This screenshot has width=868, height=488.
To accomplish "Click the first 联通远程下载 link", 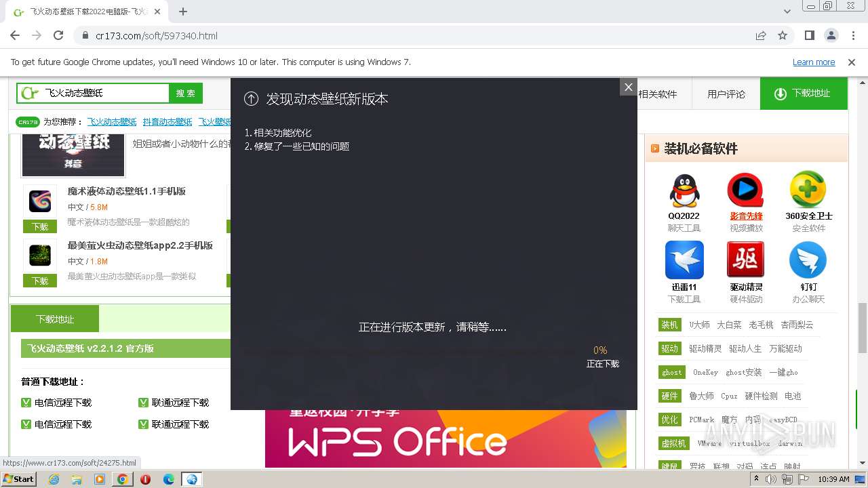I will pyautogui.click(x=180, y=403).
